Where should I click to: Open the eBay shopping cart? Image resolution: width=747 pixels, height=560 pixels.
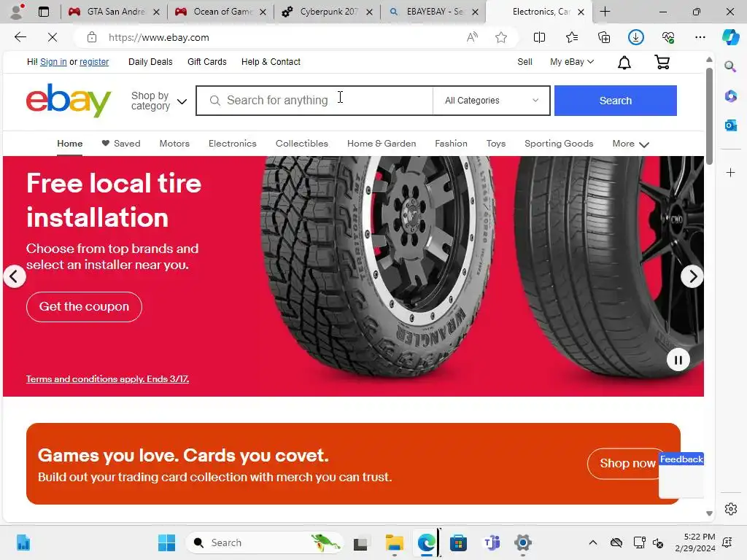click(662, 62)
